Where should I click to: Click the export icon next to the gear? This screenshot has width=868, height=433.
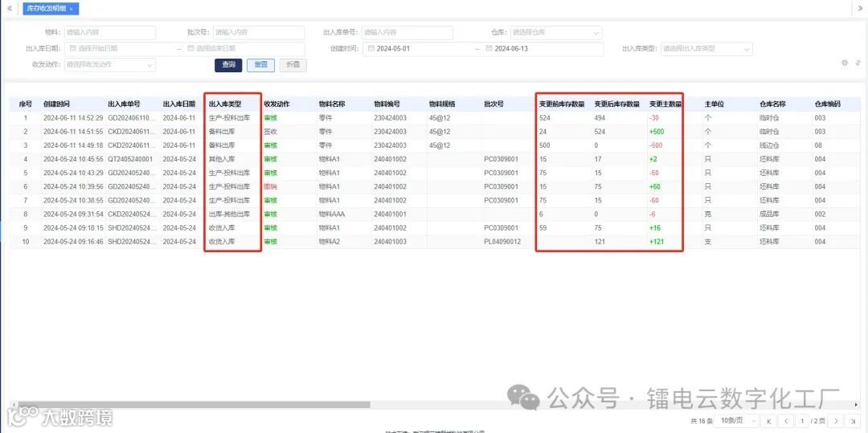pos(858,63)
